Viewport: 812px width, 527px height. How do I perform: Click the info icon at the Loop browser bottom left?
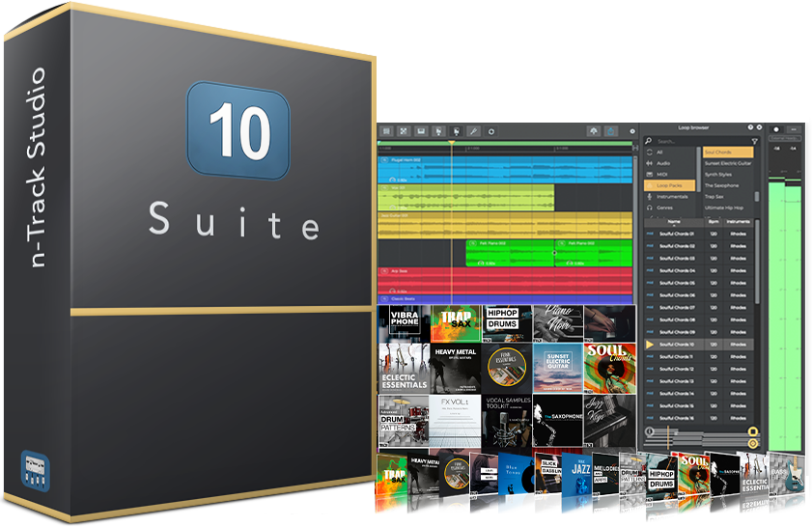point(650,431)
